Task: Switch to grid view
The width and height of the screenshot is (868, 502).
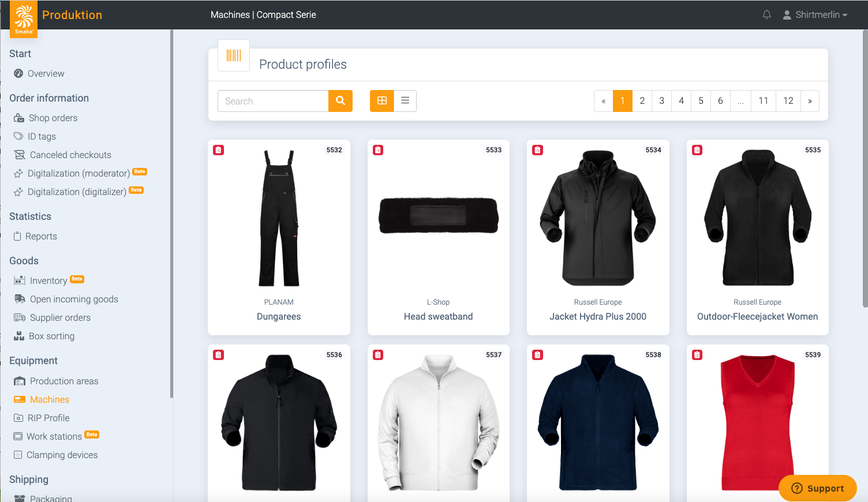Action: pos(382,101)
